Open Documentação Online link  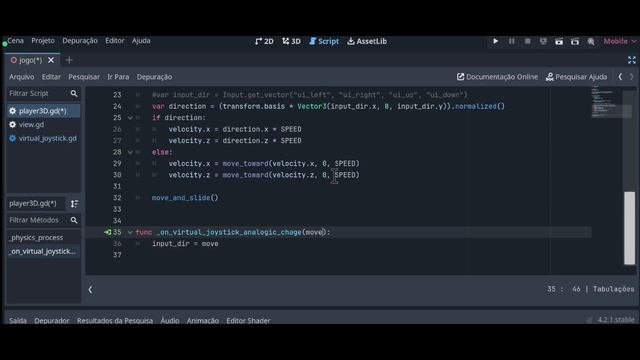[497, 77]
